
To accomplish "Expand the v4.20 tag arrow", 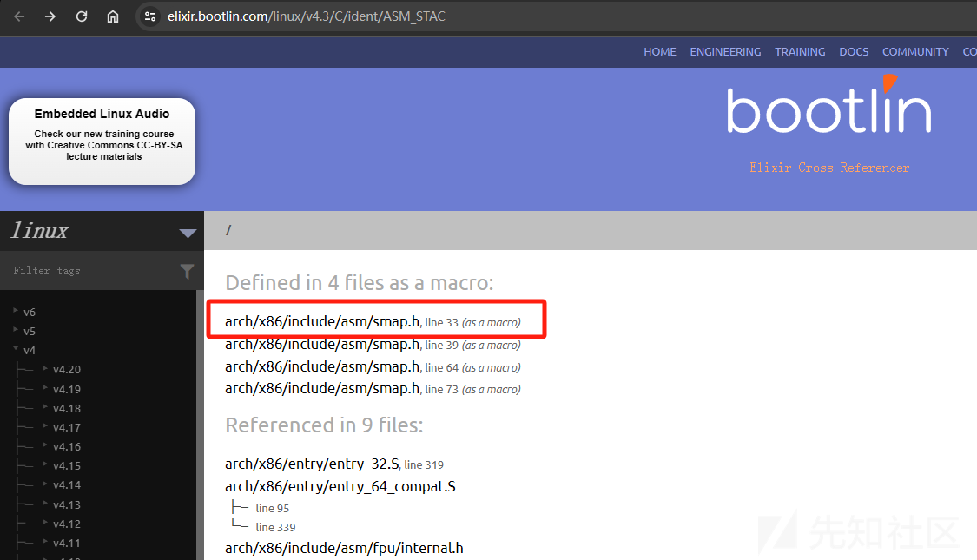I will 45,368.
